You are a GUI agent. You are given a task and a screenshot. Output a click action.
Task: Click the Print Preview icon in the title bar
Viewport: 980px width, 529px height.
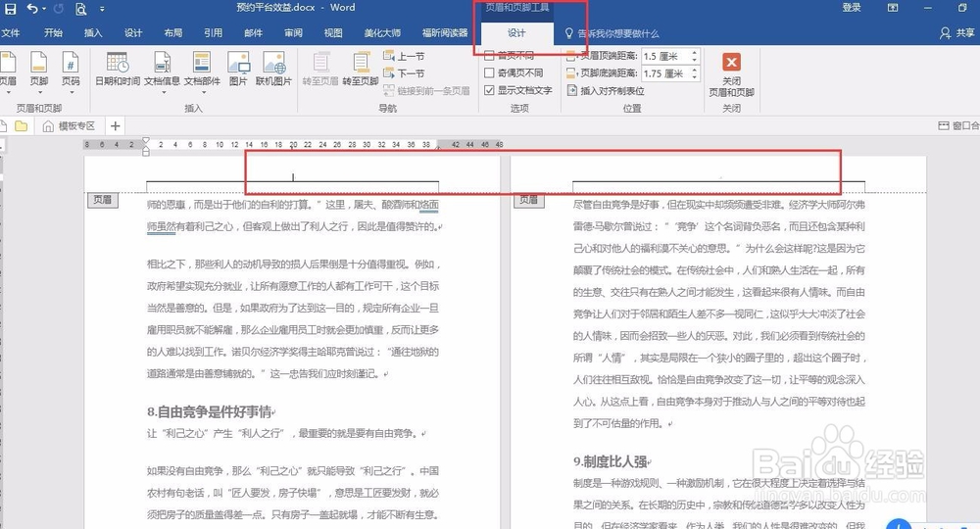[x=80, y=9]
